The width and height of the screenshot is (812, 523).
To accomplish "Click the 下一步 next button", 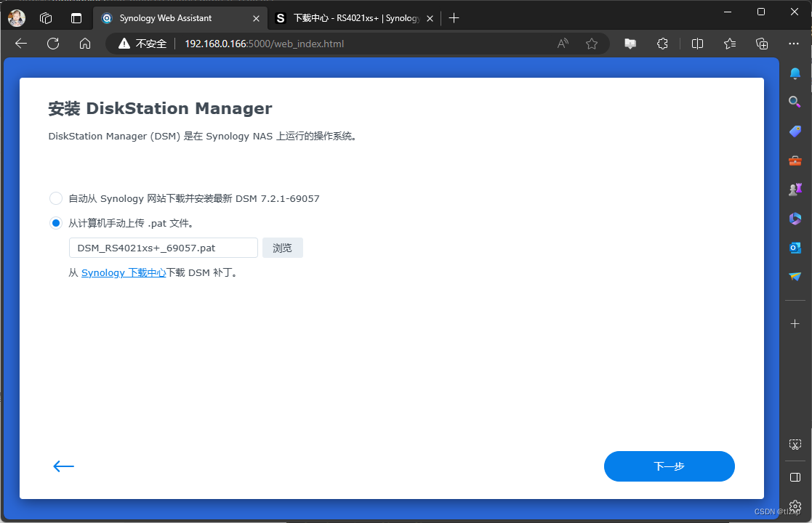I will click(669, 466).
